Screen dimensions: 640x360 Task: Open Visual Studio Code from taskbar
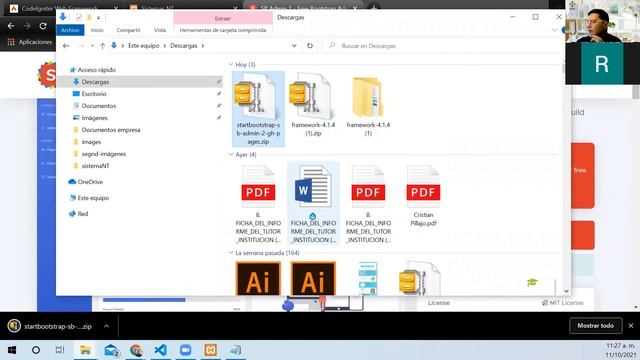pyautogui.click(x=161, y=350)
